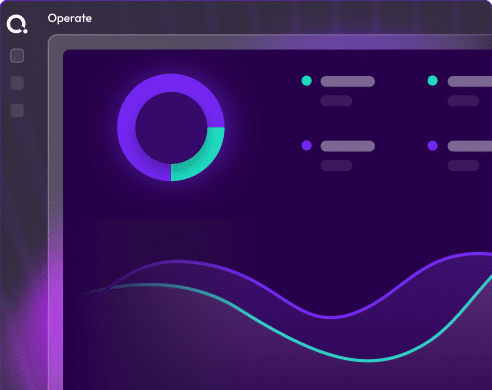
Task: Toggle the first teal legend dot beside the donut
Action: point(307,81)
